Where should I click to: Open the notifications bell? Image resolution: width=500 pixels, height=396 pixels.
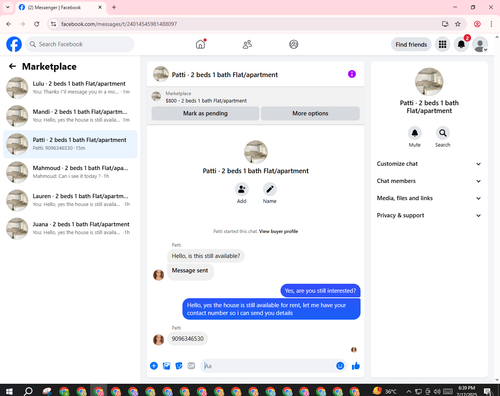461,44
